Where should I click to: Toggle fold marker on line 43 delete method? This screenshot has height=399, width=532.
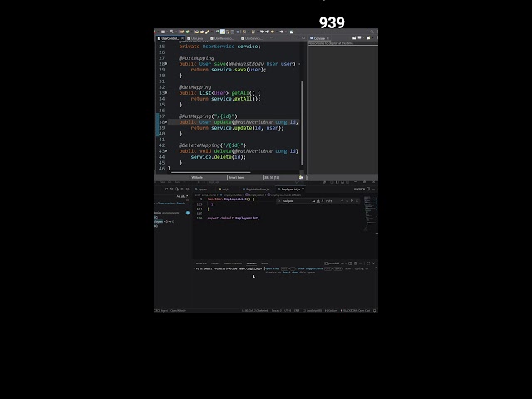[x=166, y=151]
